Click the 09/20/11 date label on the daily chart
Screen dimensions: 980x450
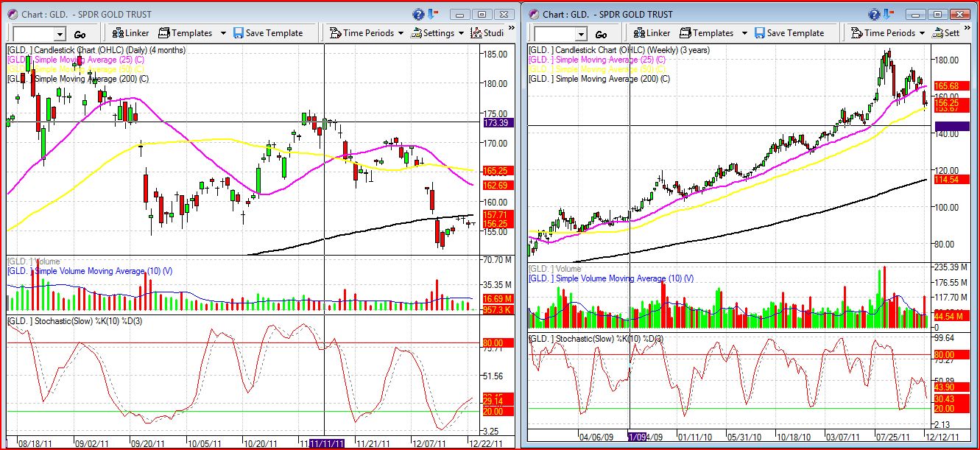[x=147, y=444]
